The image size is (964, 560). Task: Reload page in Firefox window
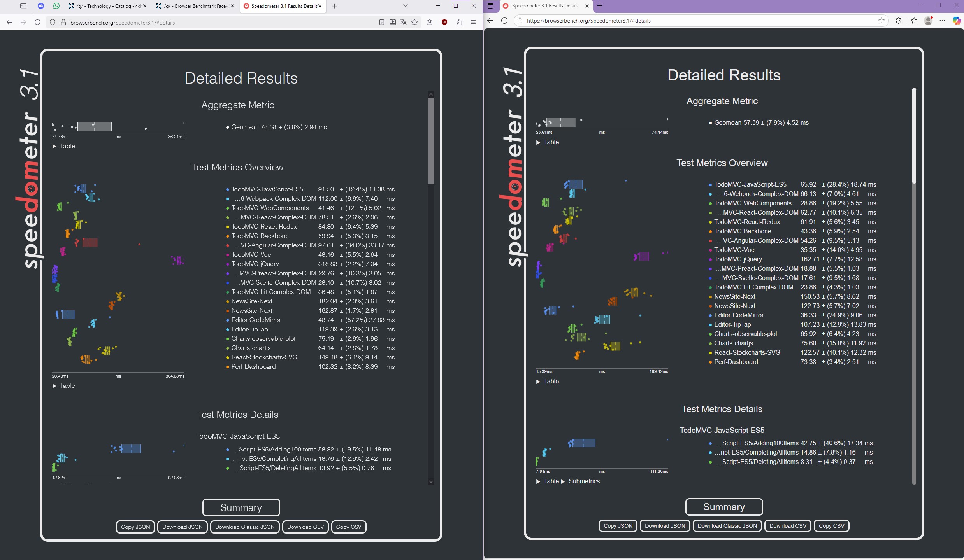(x=37, y=22)
